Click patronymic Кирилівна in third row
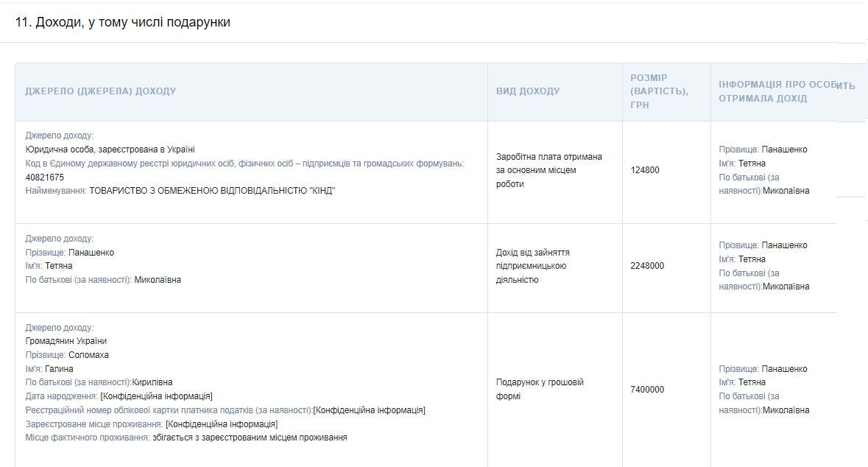Viewport: 868px width, 467px height. point(152,382)
